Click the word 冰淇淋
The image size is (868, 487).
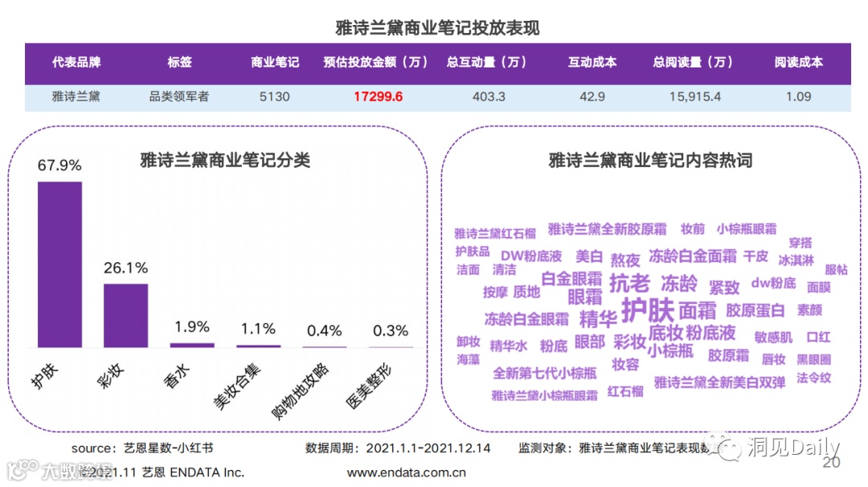pyautogui.click(x=796, y=260)
